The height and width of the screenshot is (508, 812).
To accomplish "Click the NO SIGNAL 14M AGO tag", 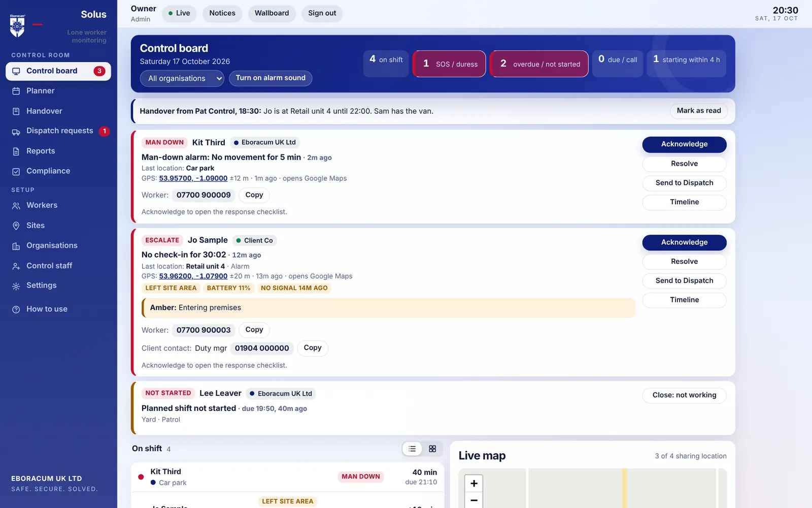I will (x=294, y=288).
